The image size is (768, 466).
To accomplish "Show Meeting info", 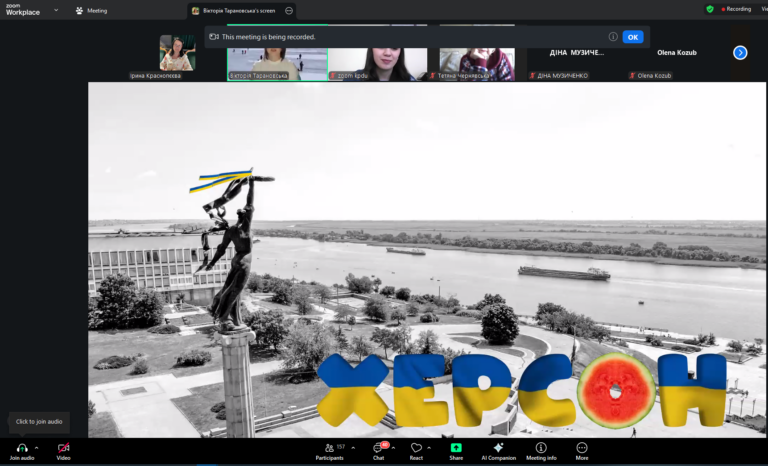I will (x=541, y=451).
